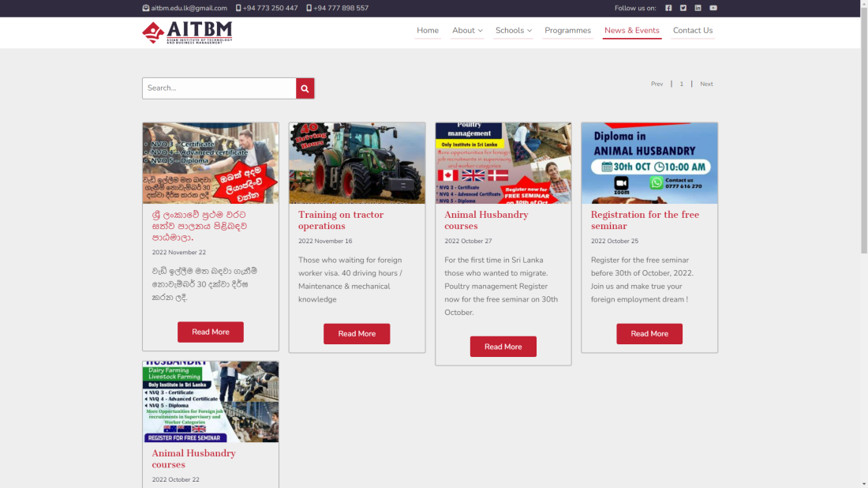Viewport: 868px width, 488px height.
Task: Email aitbm.edu.lk@gmail.com link
Action: click(x=189, y=9)
